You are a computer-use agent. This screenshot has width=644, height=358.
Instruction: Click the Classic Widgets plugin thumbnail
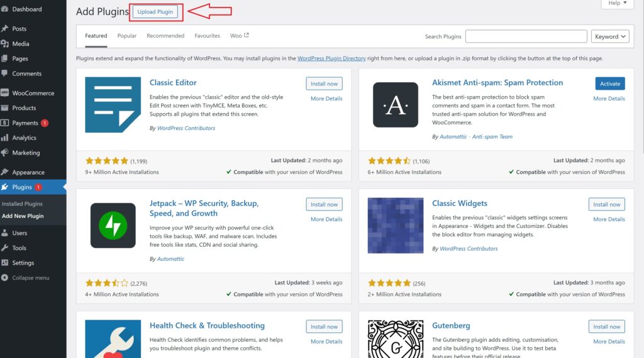click(x=395, y=225)
